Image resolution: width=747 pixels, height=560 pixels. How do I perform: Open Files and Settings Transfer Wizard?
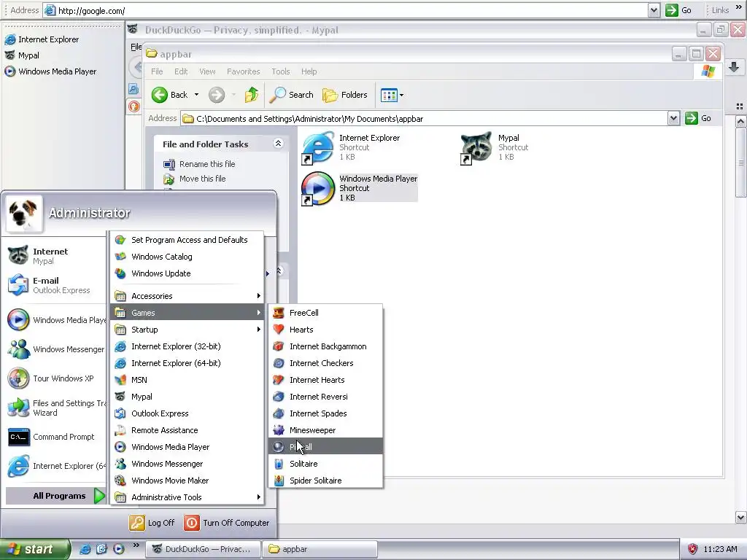pos(55,408)
